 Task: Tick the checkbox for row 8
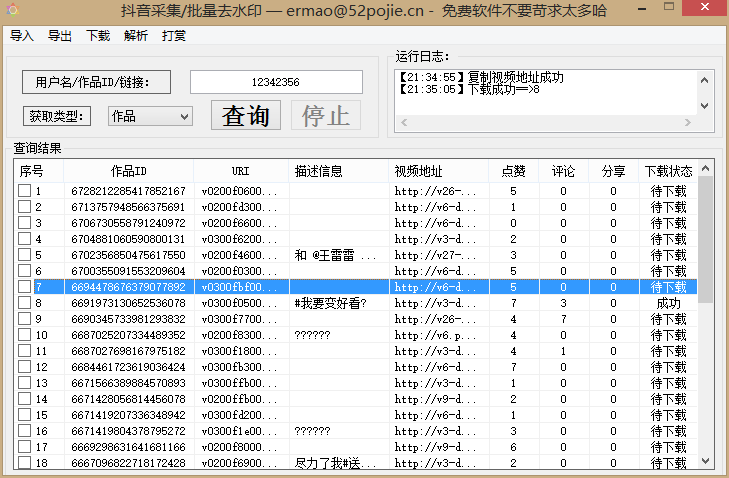[24, 303]
